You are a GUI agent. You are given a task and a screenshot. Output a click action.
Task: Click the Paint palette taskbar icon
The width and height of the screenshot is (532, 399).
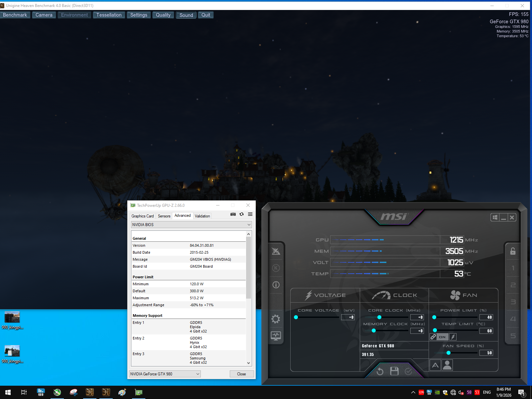[122, 392]
